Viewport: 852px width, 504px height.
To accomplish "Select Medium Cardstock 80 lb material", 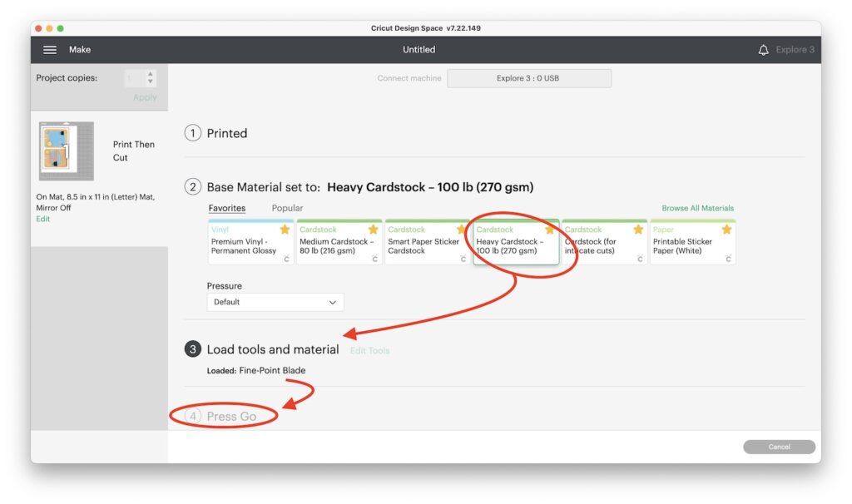I will coord(339,242).
